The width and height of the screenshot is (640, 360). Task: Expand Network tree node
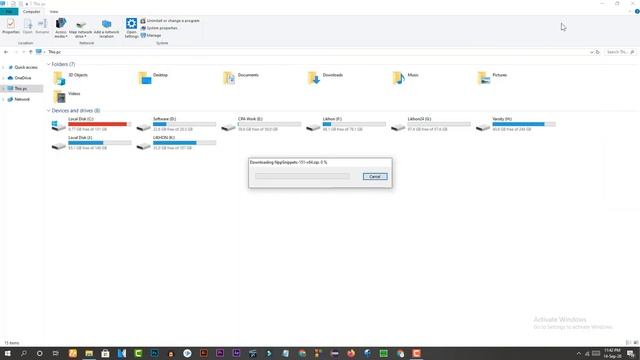[4, 99]
